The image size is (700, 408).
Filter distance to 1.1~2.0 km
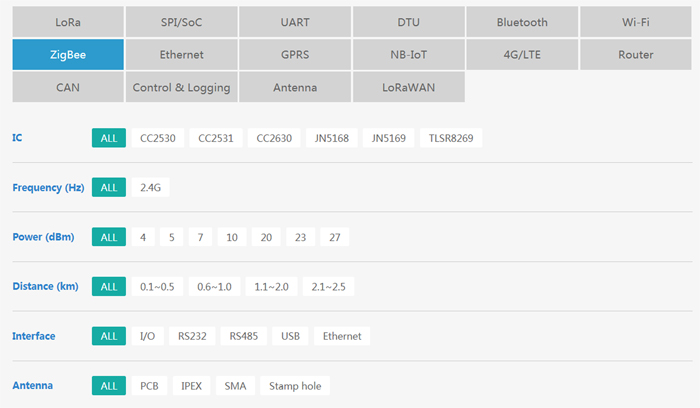(271, 287)
